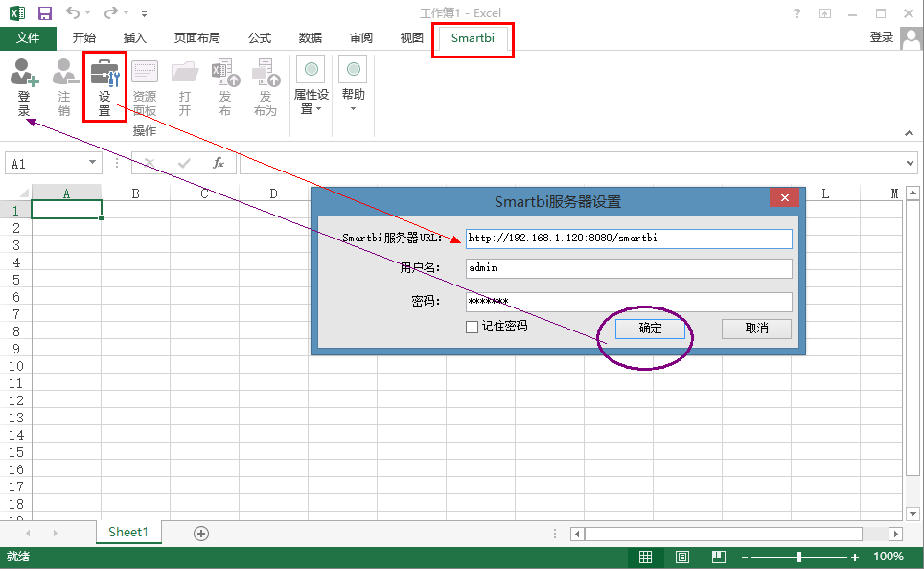924x569 pixels.
Task: Click the A1 Name Box
Action: [47, 163]
